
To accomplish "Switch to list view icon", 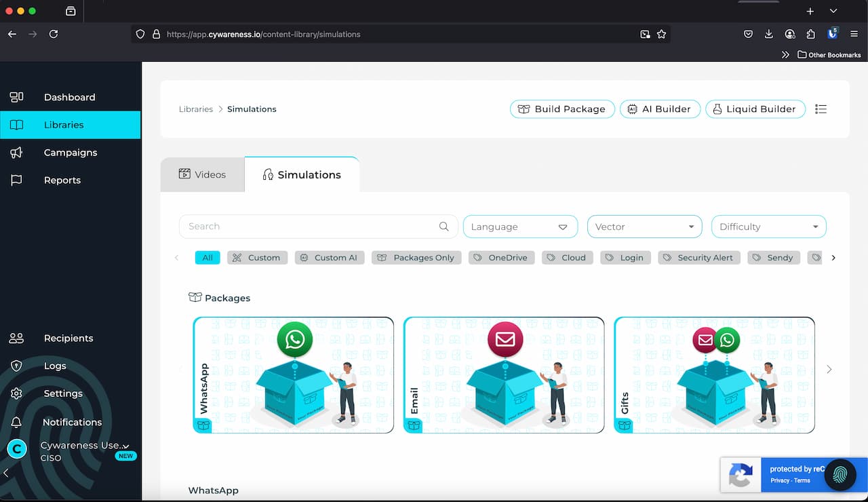I will [x=821, y=109].
